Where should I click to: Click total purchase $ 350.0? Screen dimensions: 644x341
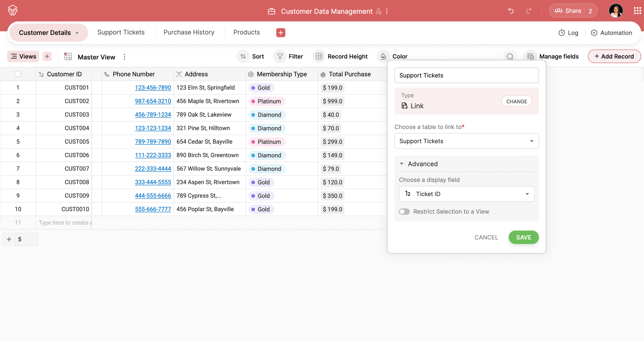333,196
